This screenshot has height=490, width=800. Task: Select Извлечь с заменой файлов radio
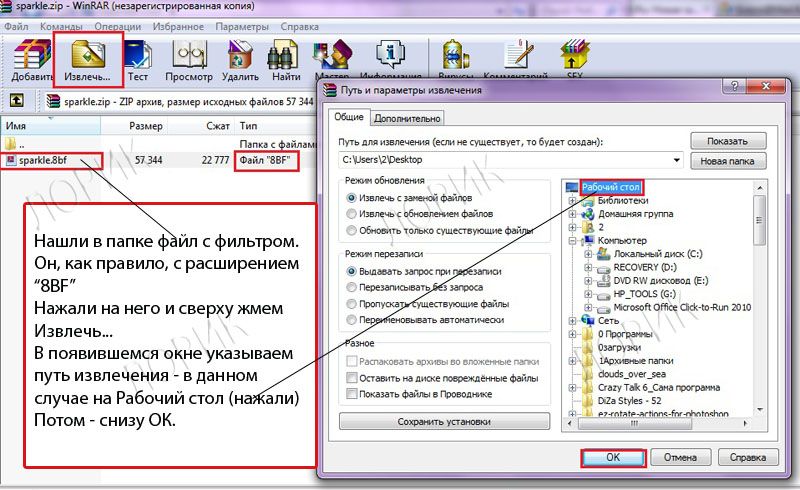[351, 198]
